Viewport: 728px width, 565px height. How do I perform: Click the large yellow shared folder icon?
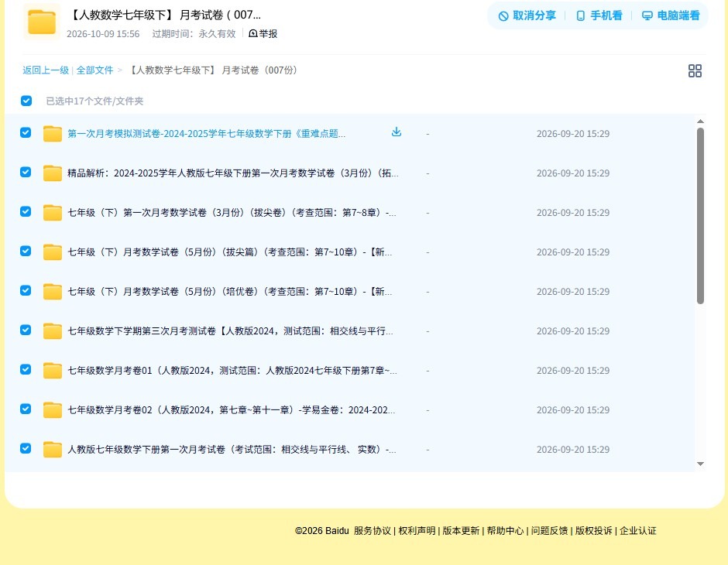pos(42,22)
